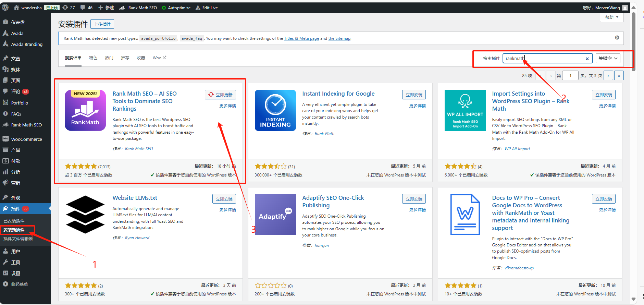
Task: Switch to the 推荐 tab
Action: [x=125, y=58]
